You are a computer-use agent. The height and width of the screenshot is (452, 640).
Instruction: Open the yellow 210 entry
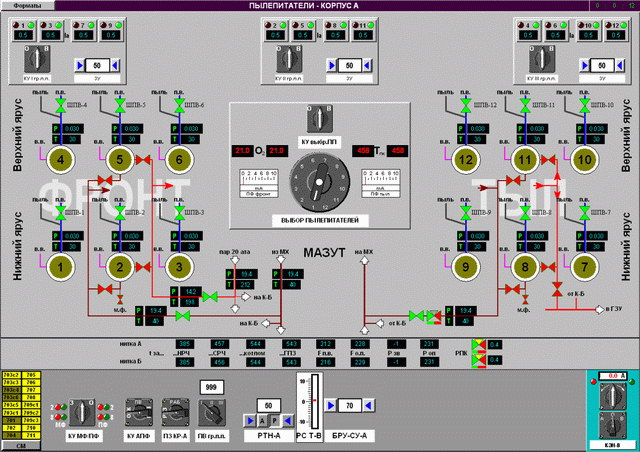(31, 428)
